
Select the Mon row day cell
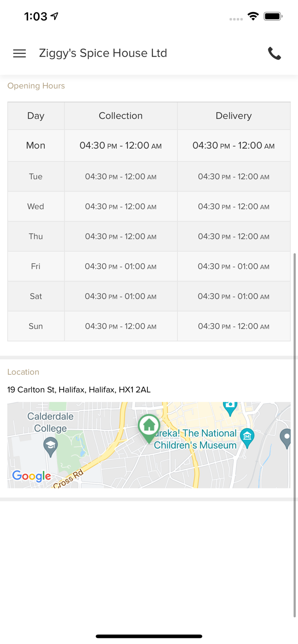tap(36, 146)
